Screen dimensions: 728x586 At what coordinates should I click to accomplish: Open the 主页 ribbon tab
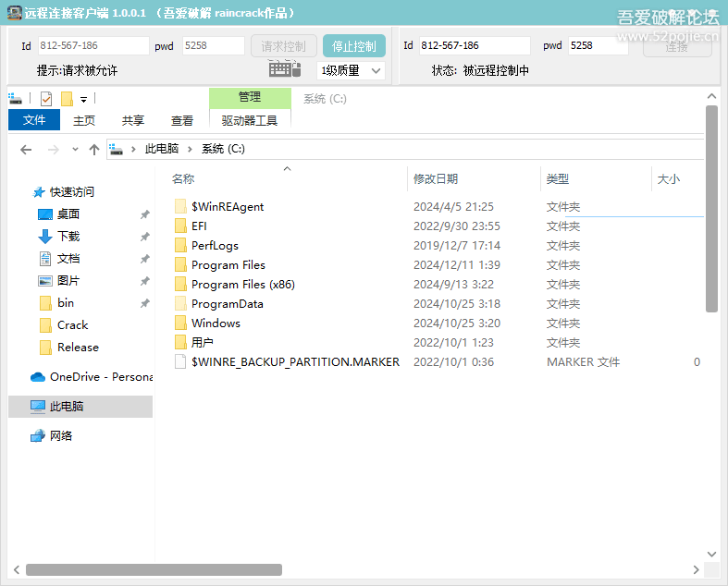tap(84, 121)
